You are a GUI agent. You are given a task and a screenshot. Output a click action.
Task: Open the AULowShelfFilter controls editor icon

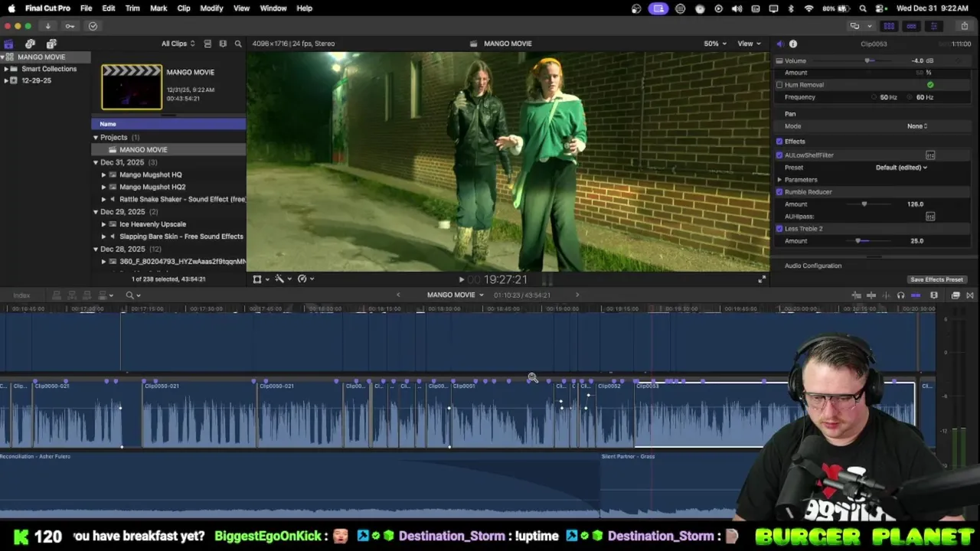tap(930, 155)
